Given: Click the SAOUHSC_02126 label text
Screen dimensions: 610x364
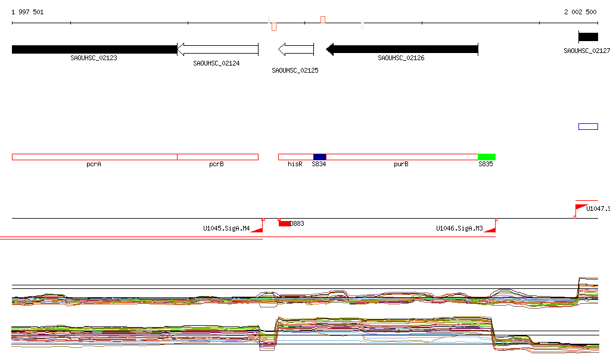Looking at the screenshot, I should tap(401, 58).
